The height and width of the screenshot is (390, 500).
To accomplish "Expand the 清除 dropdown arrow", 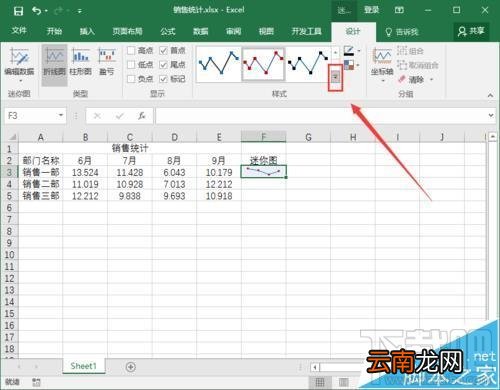I will [x=431, y=79].
